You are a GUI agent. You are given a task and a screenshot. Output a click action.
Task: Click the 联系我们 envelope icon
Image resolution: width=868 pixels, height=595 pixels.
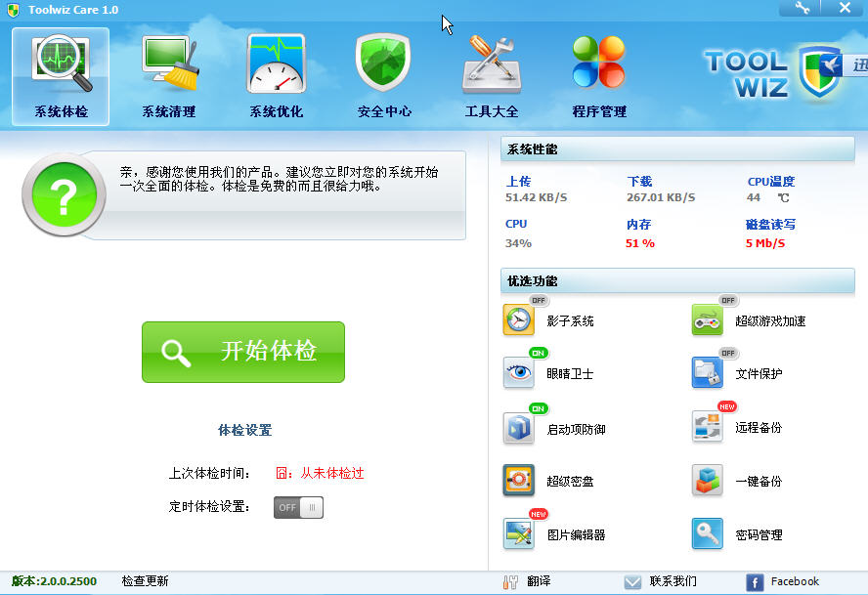coord(632,581)
